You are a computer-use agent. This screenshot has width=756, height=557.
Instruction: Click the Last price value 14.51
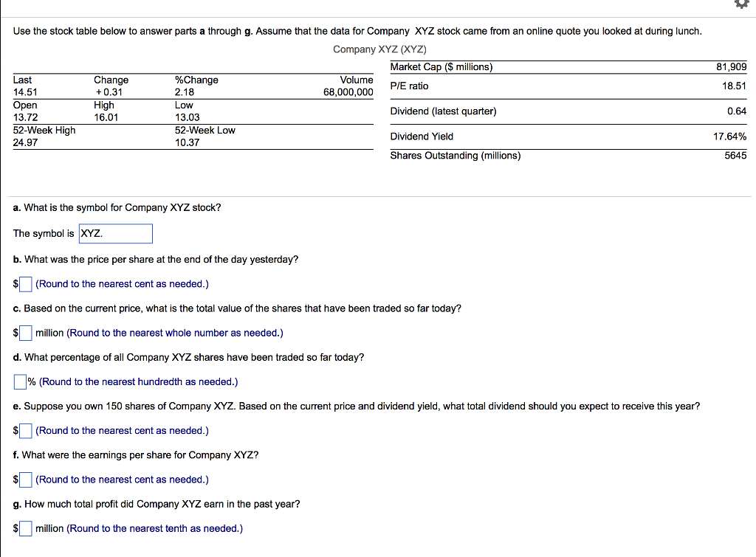[25, 92]
